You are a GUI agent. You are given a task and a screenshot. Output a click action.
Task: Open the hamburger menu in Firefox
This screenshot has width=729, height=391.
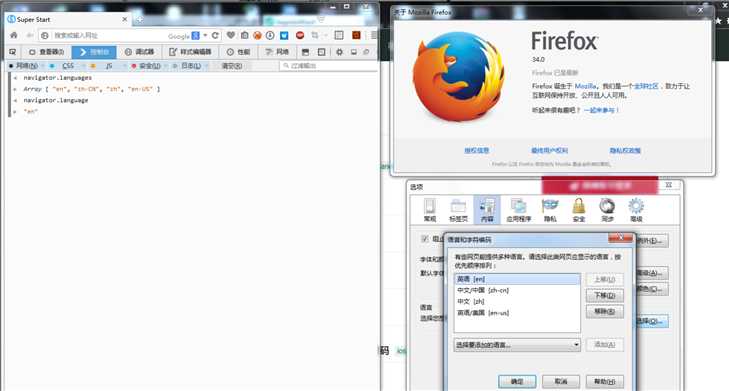[x=373, y=35]
